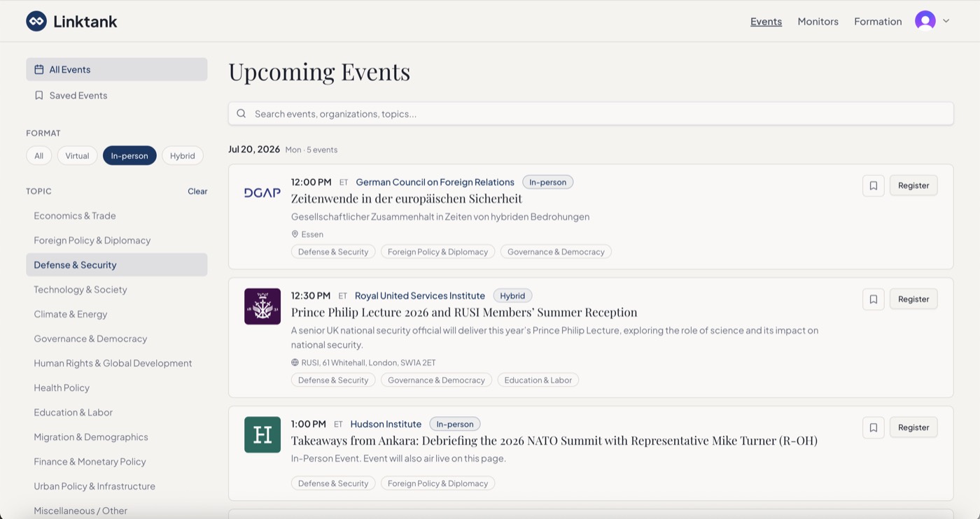
Task: Click the DGAP organization logo
Action: coord(262,192)
